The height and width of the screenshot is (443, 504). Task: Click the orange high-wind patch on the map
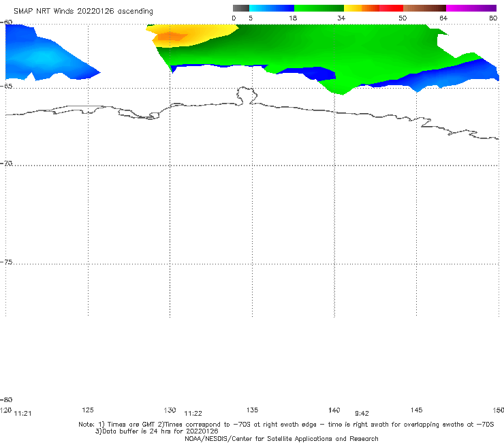[x=172, y=36]
